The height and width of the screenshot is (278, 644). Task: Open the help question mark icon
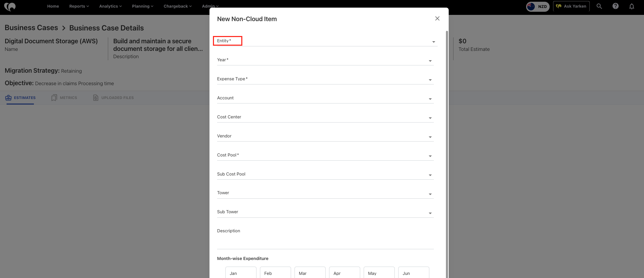point(615,6)
